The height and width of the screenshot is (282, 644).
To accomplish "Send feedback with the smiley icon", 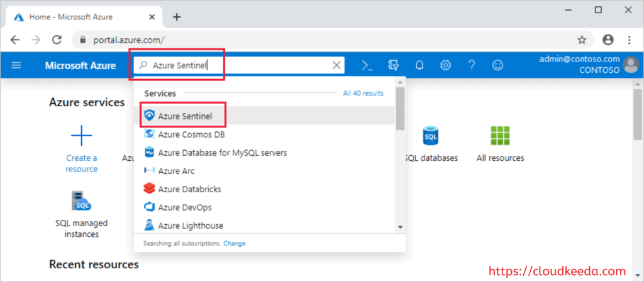I will [498, 65].
